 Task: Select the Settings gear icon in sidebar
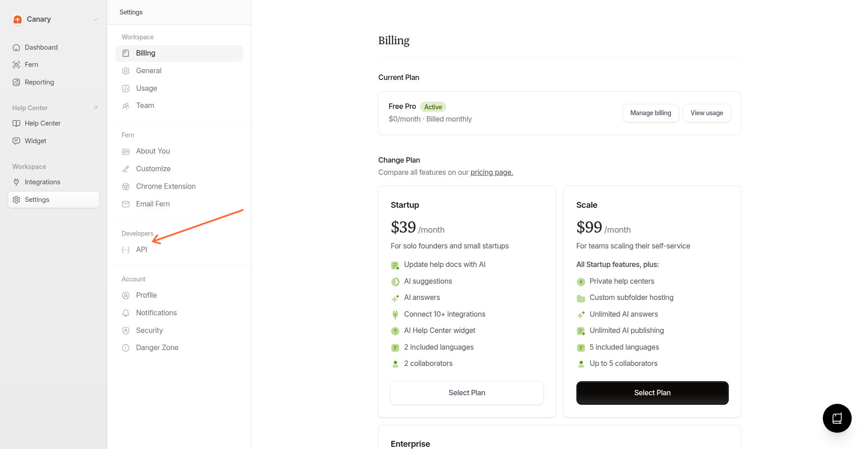coord(16,199)
